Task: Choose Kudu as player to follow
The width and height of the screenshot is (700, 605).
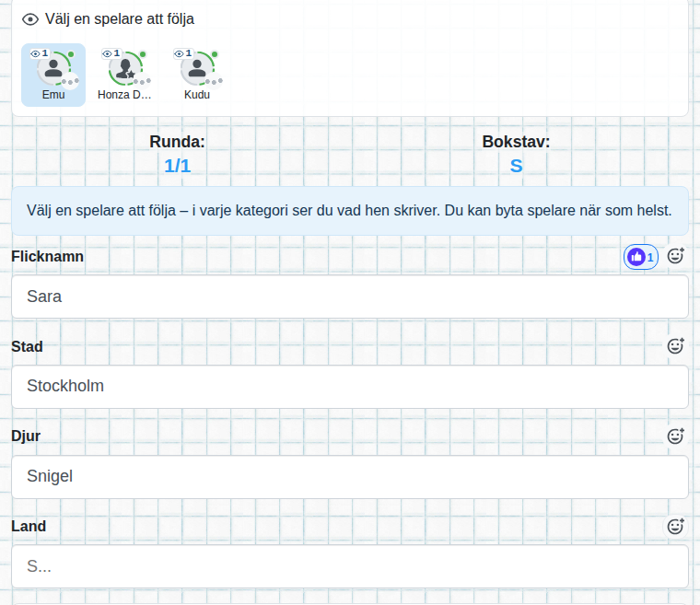Action: (x=197, y=75)
